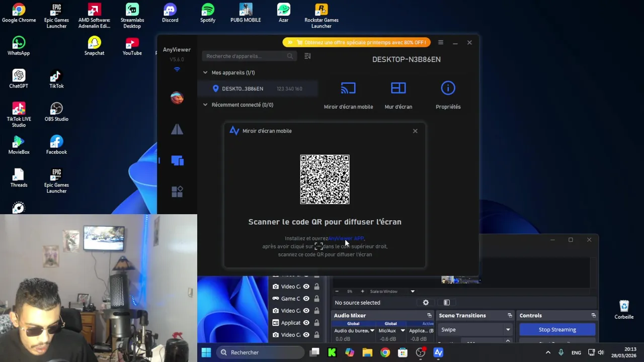This screenshot has height=362, width=644.
Task: Toggle the lock on the Applicat source
Action: click(316, 323)
